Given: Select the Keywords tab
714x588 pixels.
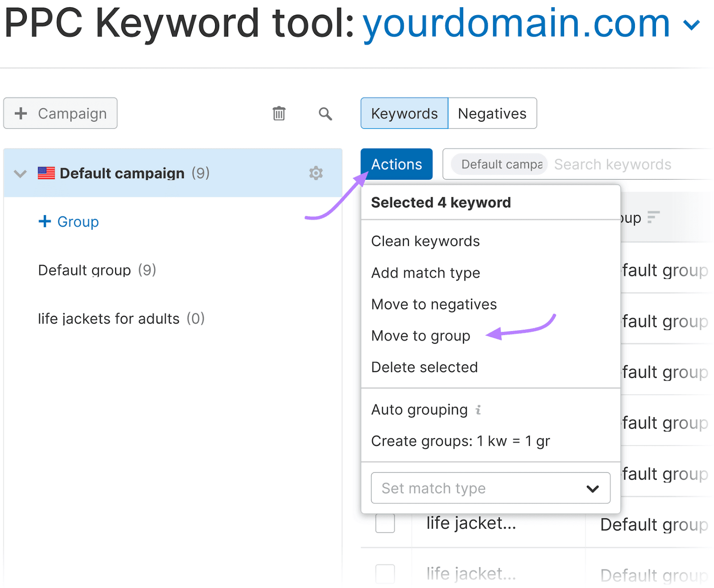Looking at the screenshot, I should (x=404, y=113).
